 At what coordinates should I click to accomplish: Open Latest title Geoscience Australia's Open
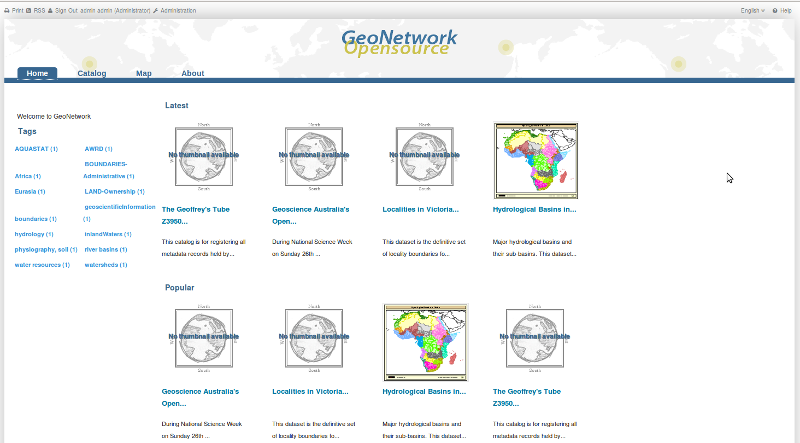pyautogui.click(x=311, y=215)
